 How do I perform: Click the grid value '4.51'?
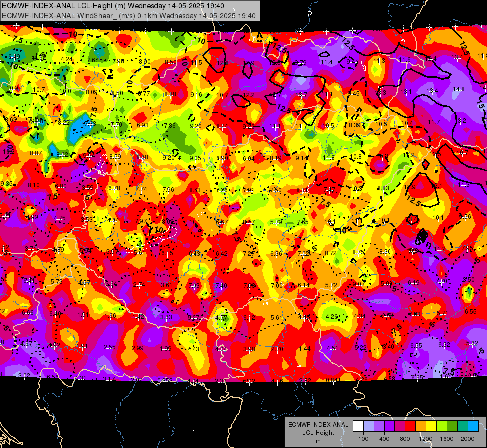tap(332, 348)
